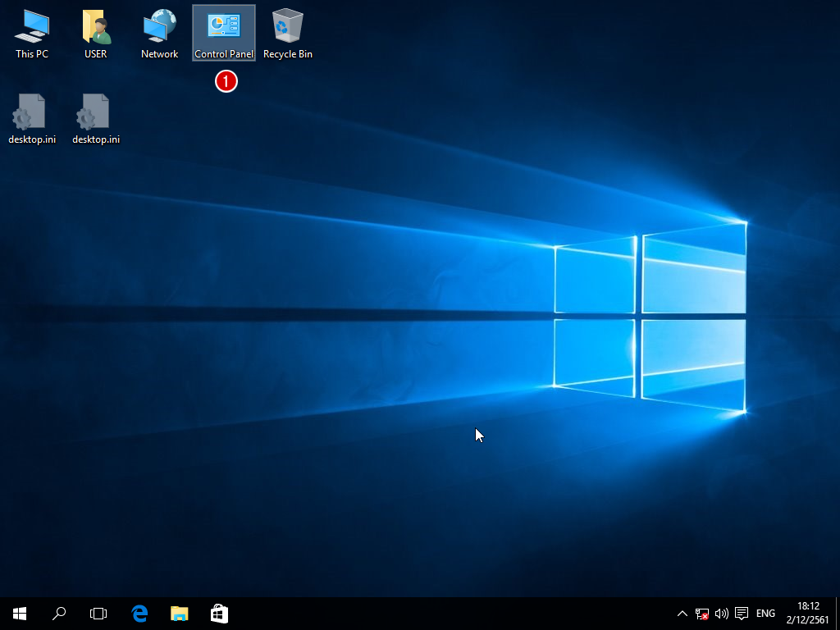Click Show desktop sliver at taskbar edge
Screen dimensions: 840x630
point(838,614)
